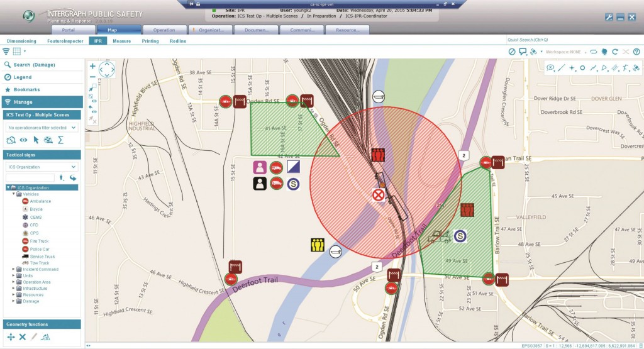The image size is (644, 349).
Task: Select the draw circle tool on map toolbar
Action: coord(582,68)
